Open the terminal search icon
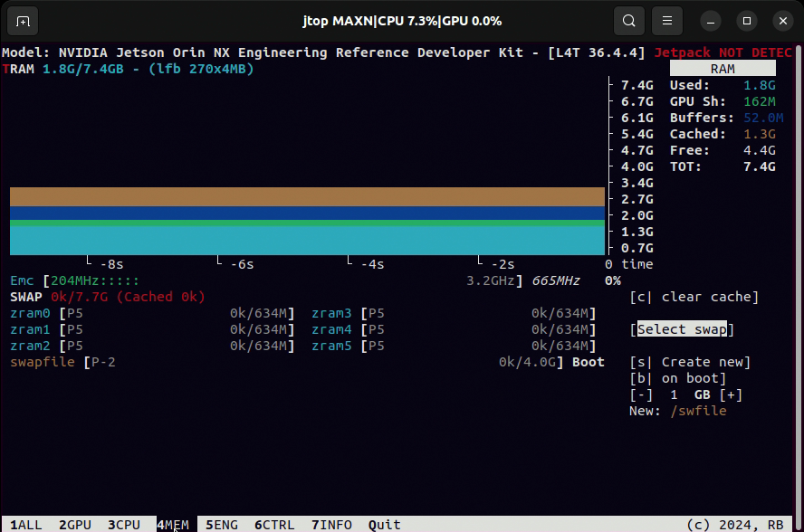This screenshot has height=532, width=804. (628, 20)
